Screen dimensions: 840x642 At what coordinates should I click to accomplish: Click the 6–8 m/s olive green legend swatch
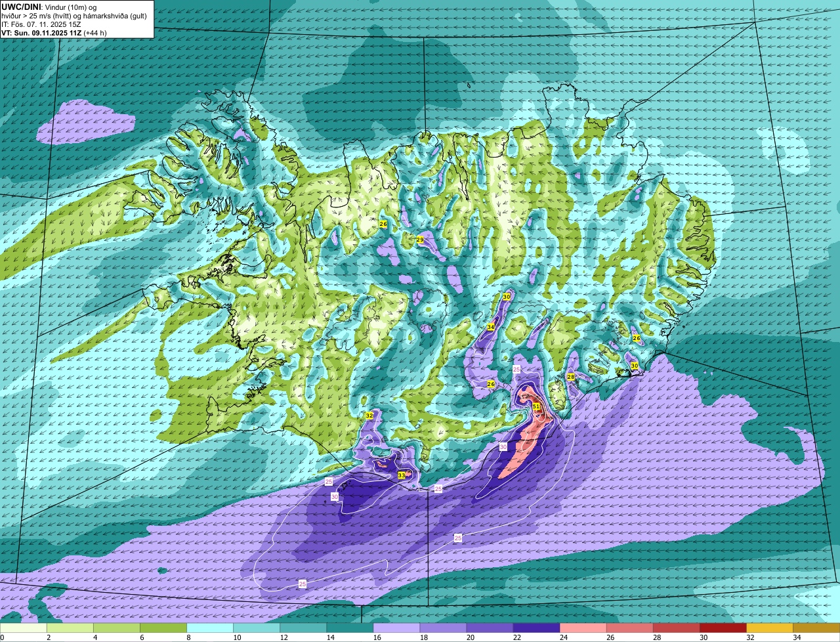point(163,628)
